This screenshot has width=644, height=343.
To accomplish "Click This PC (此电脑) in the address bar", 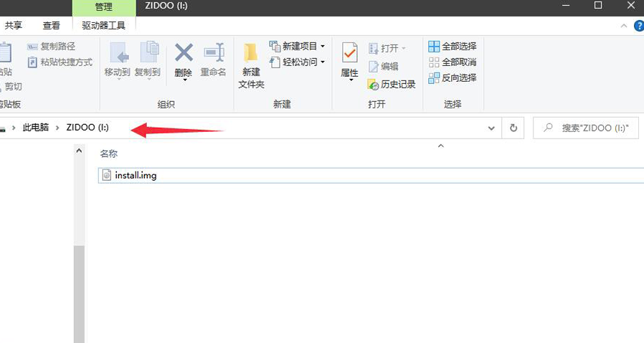I will pyautogui.click(x=36, y=128).
